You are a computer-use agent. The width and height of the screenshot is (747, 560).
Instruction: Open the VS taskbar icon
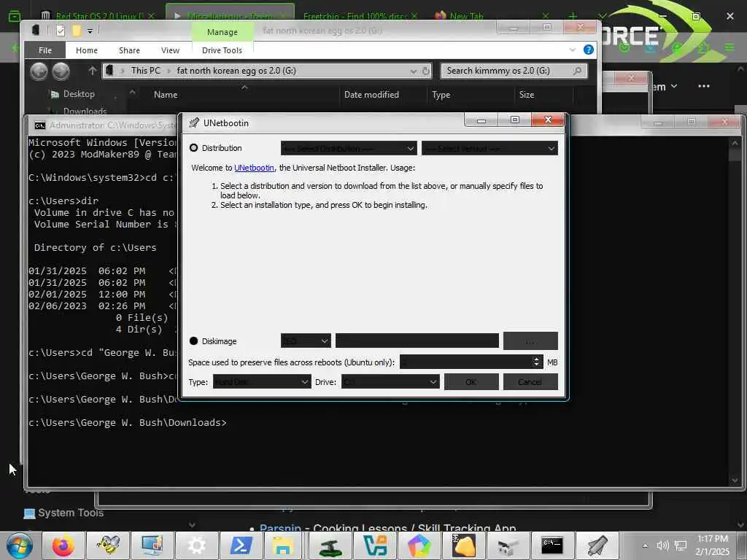pos(374,545)
